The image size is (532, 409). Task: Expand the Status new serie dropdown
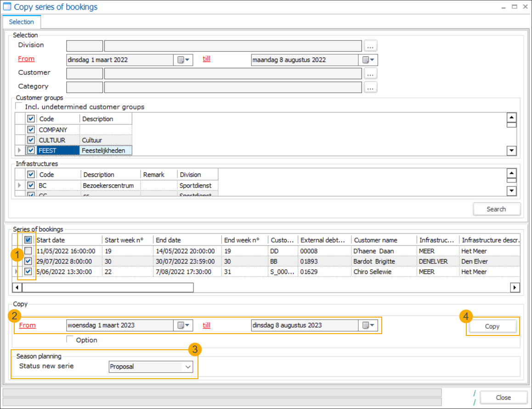[x=187, y=367]
